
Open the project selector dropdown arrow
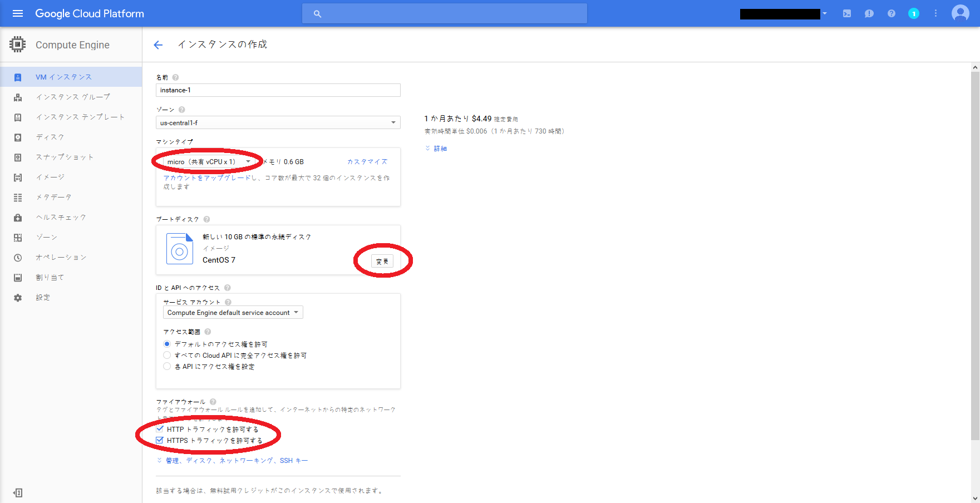click(825, 14)
